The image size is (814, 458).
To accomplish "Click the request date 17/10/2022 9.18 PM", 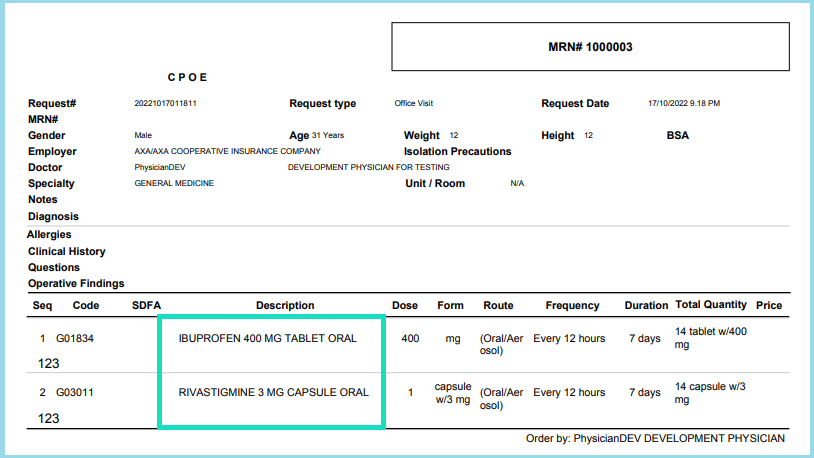I will [684, 104].
